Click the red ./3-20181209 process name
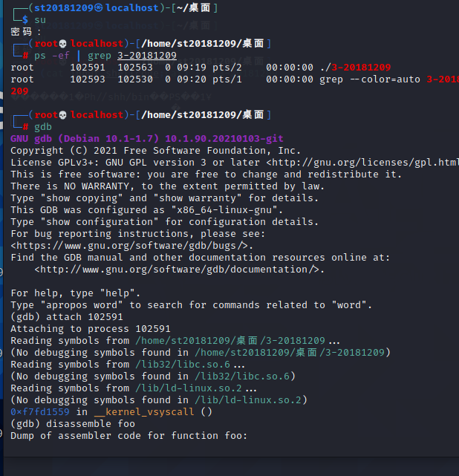This screenshot has width=459, height=476. point(356,68)
